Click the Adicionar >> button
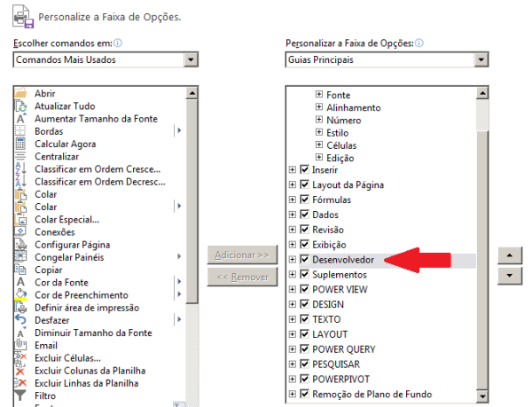This screenshot has height=407, width=532. (242, 254)
